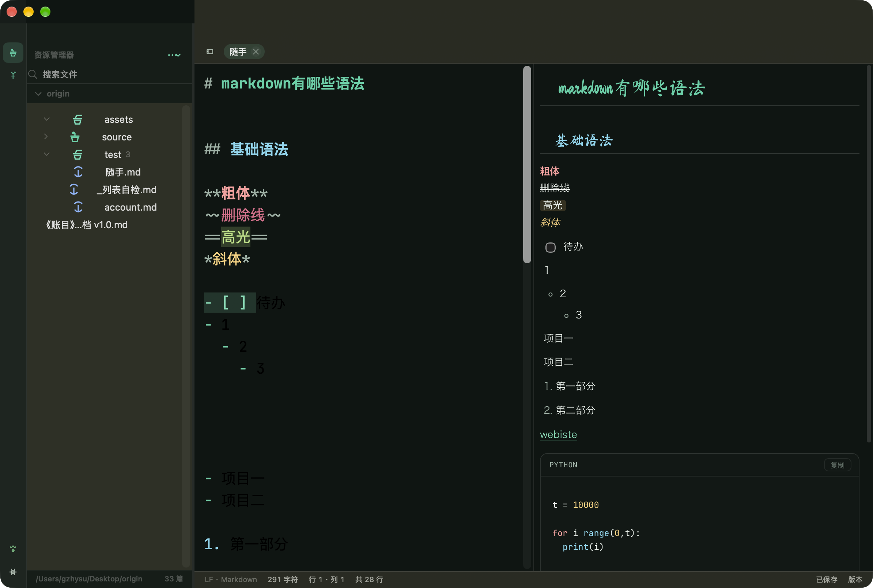Select the source folder row
This screenshot has width=873, height=588.
(x=109, y=137)
